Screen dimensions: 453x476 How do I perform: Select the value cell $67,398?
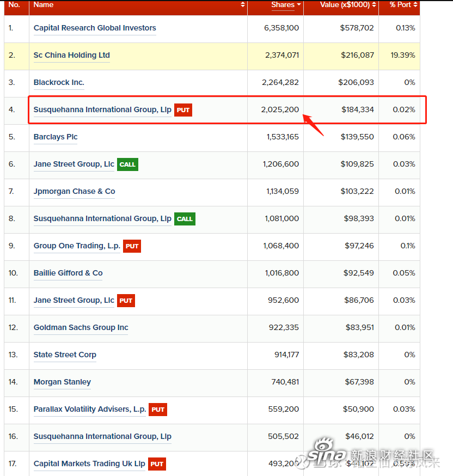coord(359,382)
